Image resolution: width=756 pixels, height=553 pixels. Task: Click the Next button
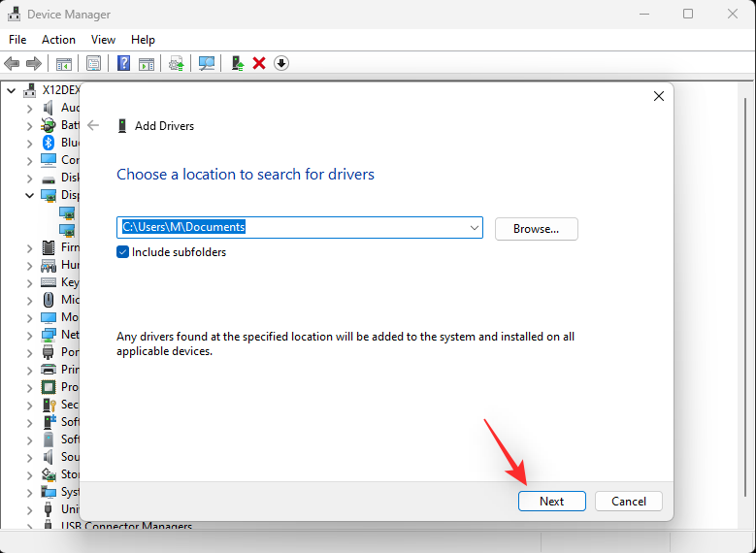click(551, 502)
